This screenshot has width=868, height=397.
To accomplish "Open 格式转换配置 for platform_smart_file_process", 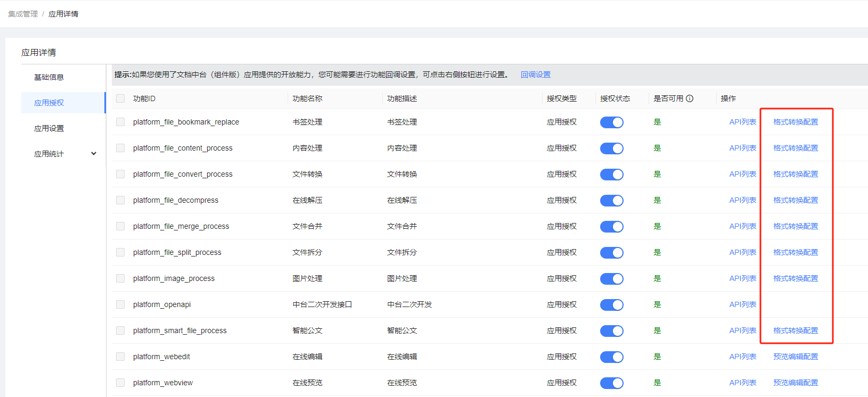I will [x=795, y=330].
